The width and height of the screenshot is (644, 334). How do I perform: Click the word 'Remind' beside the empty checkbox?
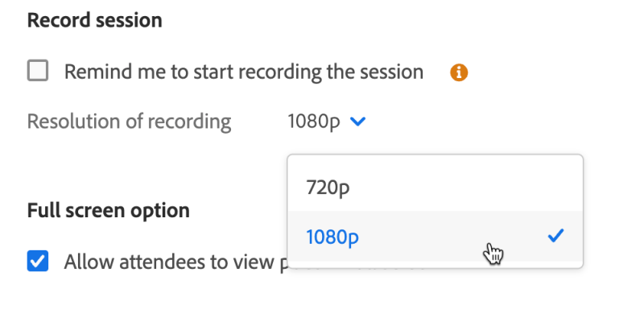[96, 72]
